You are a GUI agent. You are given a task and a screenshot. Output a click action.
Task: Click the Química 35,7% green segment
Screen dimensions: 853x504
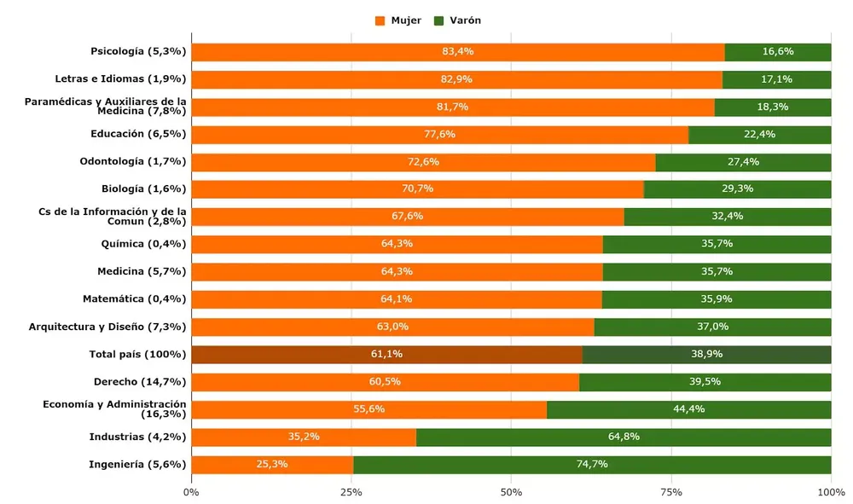coord(717,244)
